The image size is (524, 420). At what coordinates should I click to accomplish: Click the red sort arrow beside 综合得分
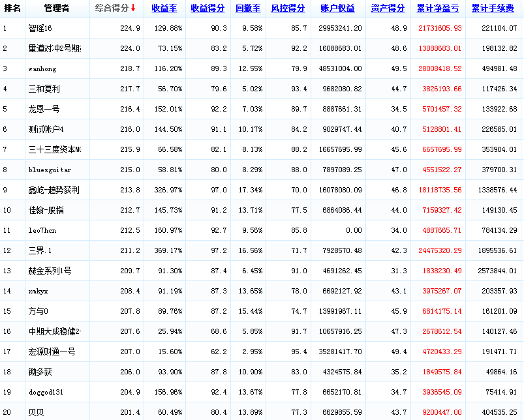click(x=133, y=8)
